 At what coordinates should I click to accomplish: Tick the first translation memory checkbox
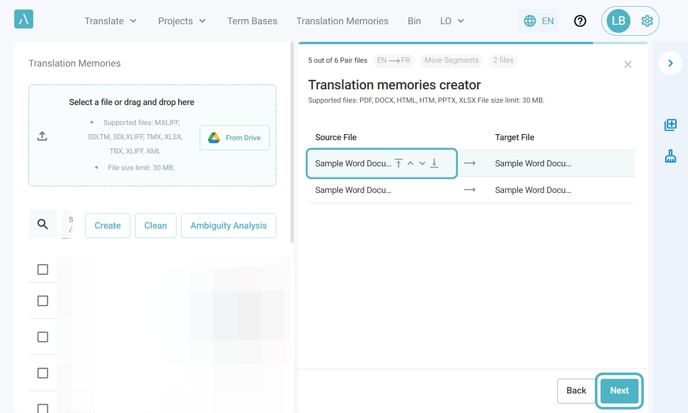tap(43, 269)
